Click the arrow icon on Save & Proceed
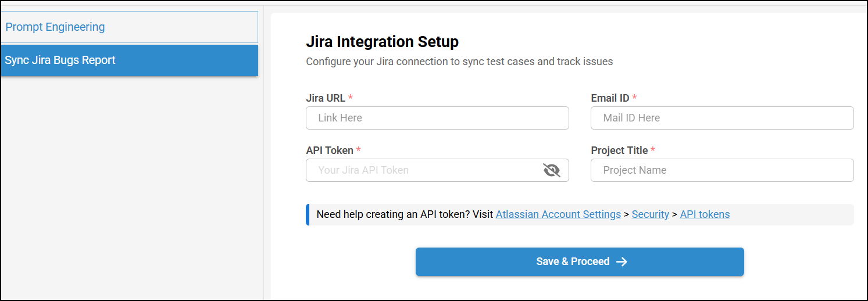 point(621,262)
